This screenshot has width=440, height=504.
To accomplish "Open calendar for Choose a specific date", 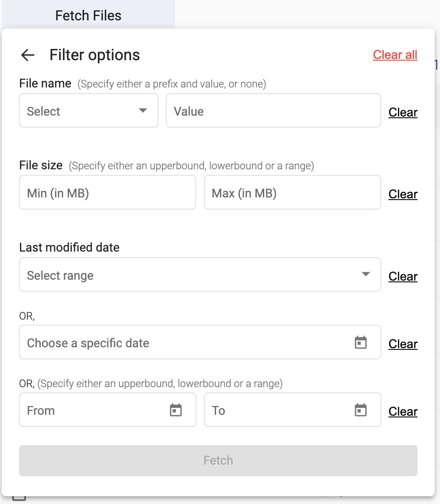I will click(360, 342).
